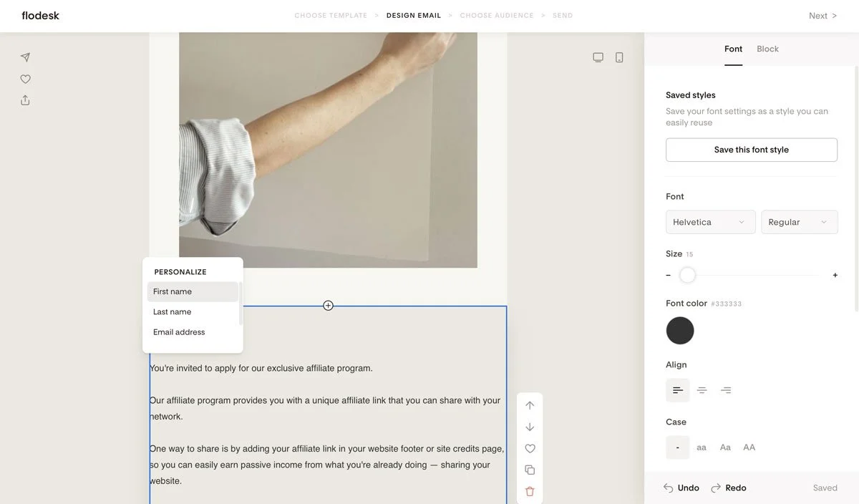Open the Regular font weight dropdown
The width and height of the screenshot is (859, 504).
[799, 222]
